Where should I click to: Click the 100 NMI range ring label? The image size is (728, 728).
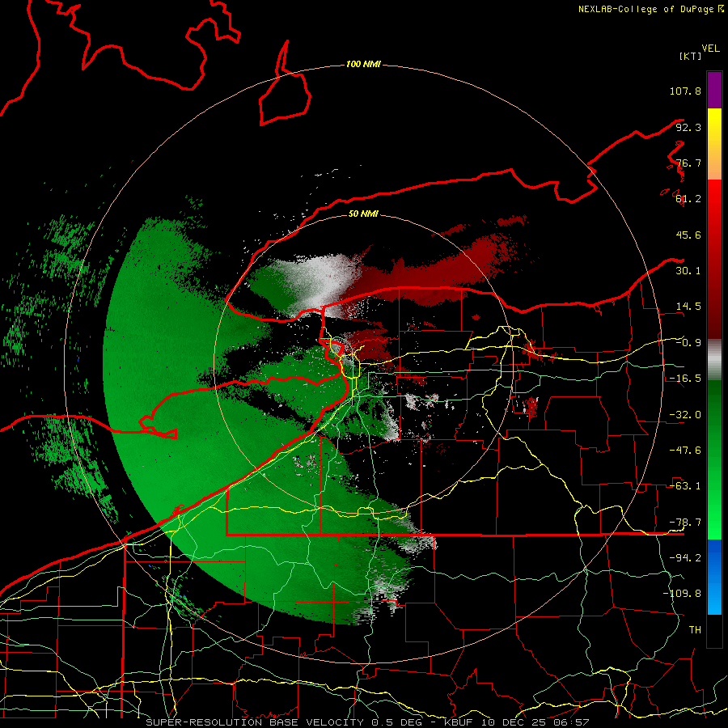pyautogui.click(x=363, y=64)
